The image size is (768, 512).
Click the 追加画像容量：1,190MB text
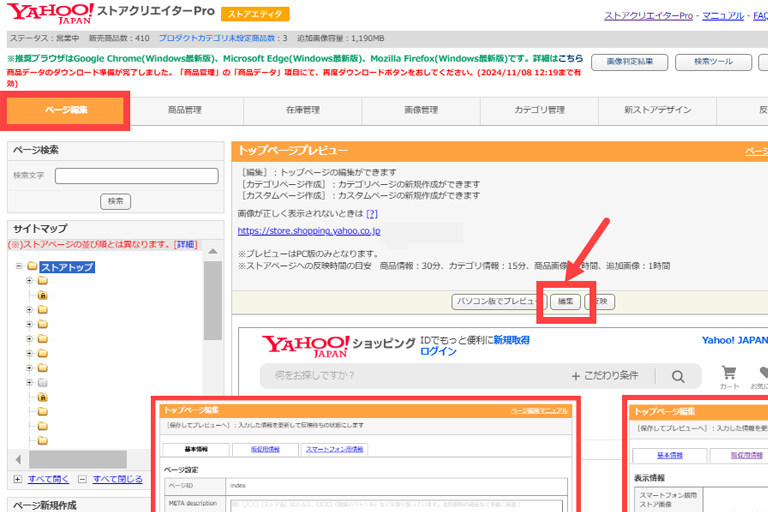340,38
